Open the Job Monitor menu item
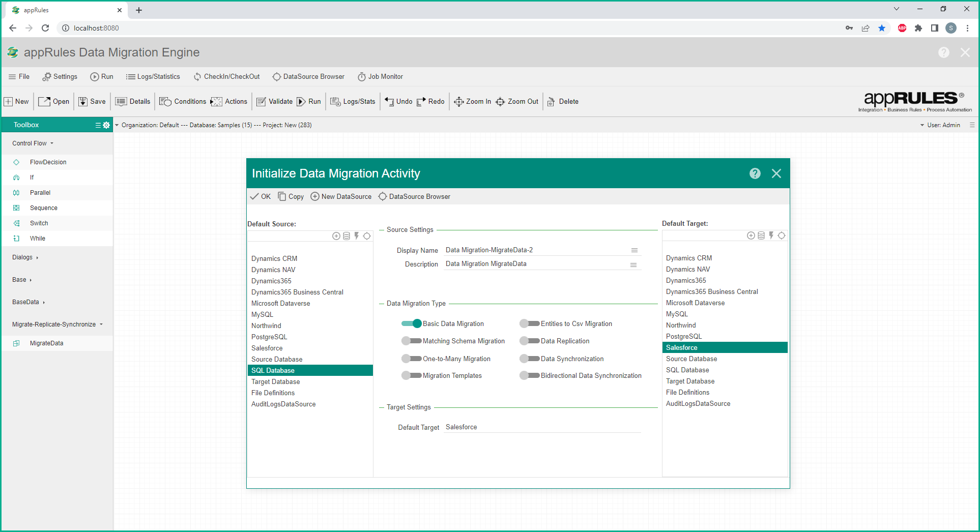 point(380,77)
